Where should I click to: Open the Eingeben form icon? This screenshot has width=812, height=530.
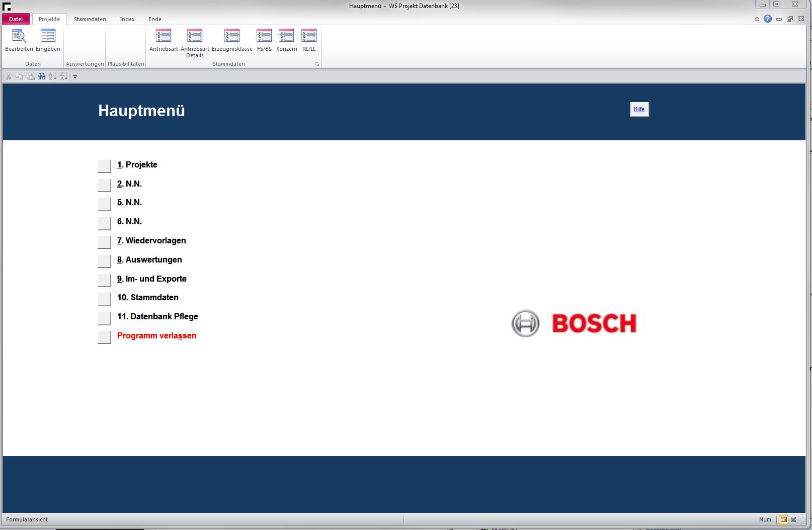coord(48,40)
